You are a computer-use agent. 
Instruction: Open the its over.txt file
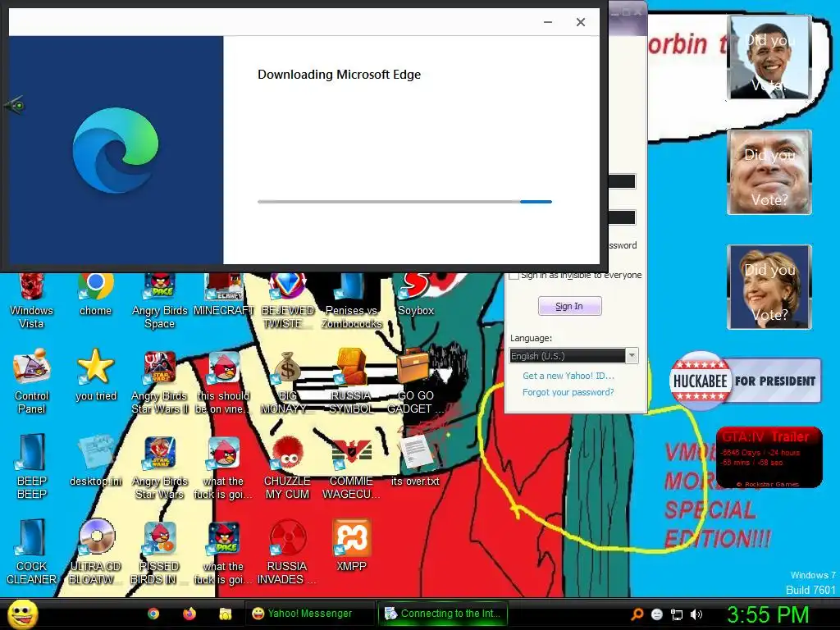pos(416,460)
